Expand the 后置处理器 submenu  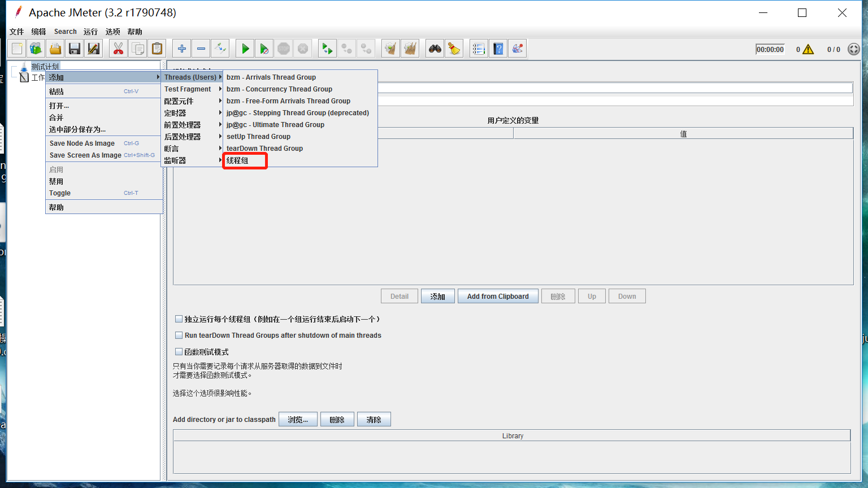click(192, 137)
